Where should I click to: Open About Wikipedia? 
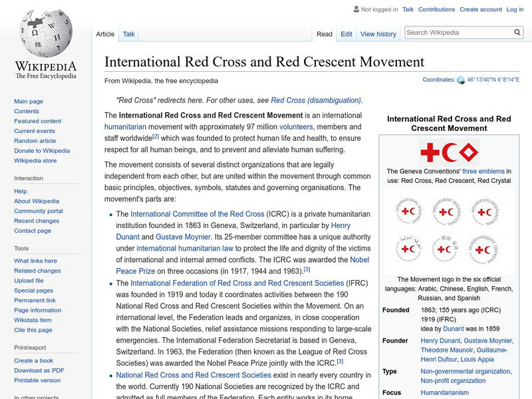click(x=37, y=201)
